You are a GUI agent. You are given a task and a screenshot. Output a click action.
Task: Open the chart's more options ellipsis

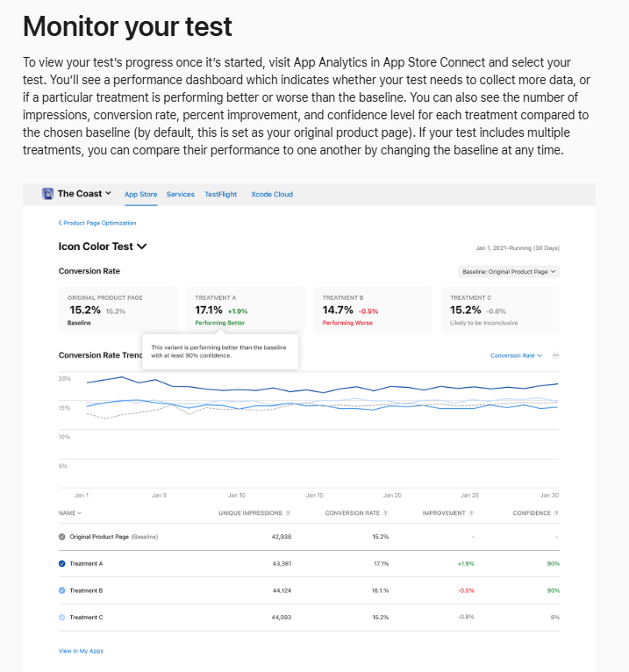tap(556, 355)
